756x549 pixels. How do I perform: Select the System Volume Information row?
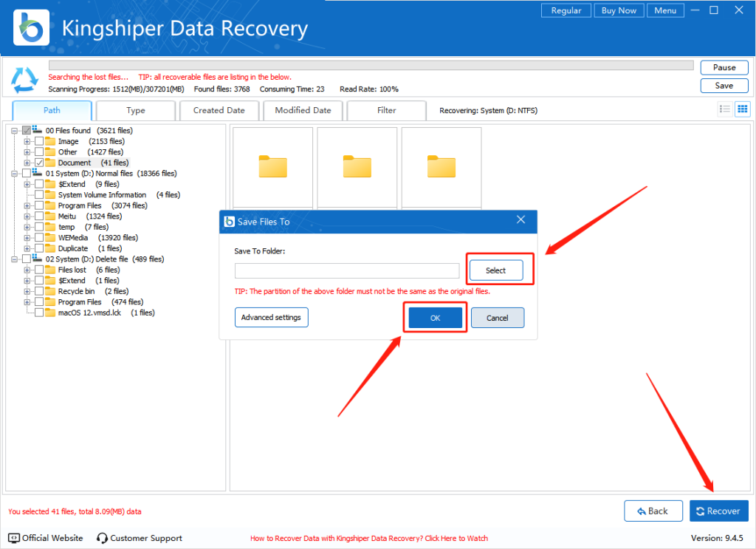coord(119,195)
